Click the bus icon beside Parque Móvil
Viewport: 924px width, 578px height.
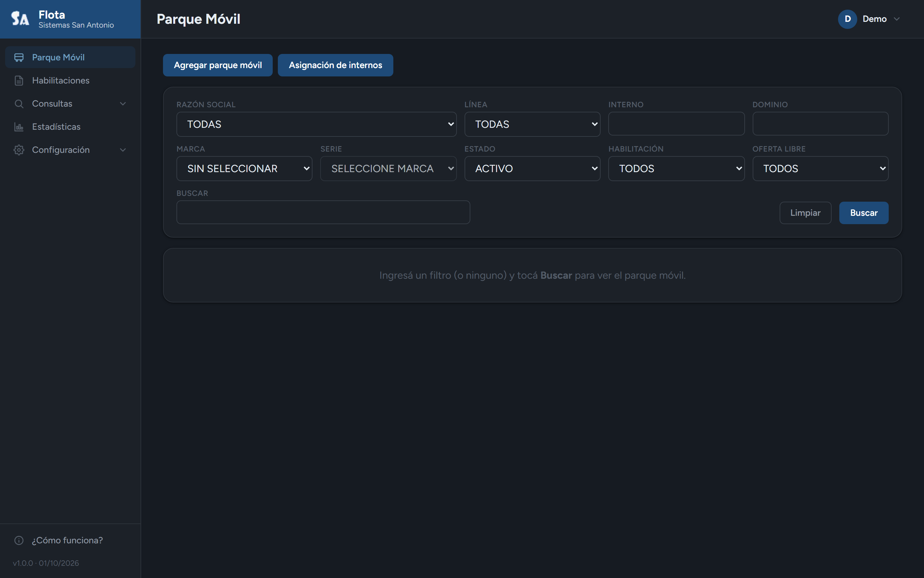click(x=19, y=57)
